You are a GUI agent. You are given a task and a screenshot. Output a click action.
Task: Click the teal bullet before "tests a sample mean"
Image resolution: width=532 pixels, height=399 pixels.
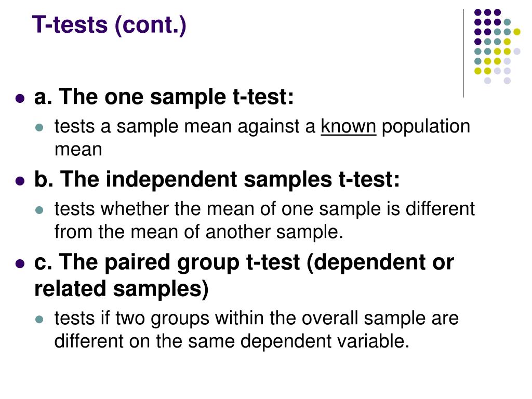point(39,128)
